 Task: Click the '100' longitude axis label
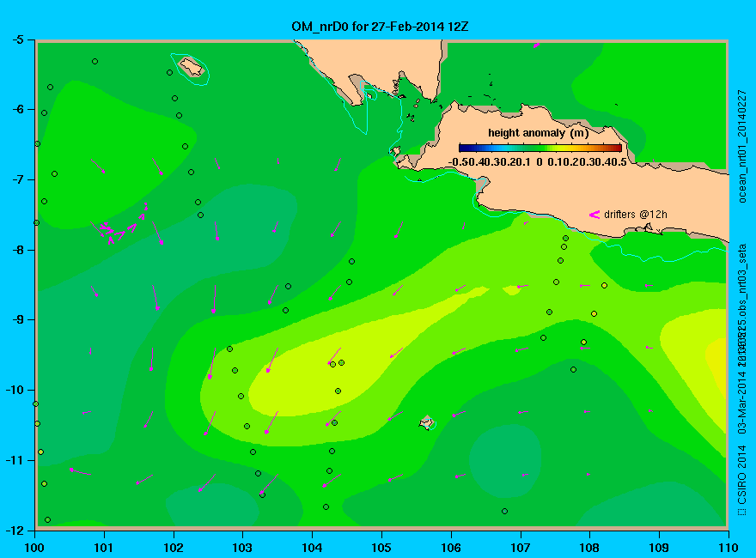point(34,548)
